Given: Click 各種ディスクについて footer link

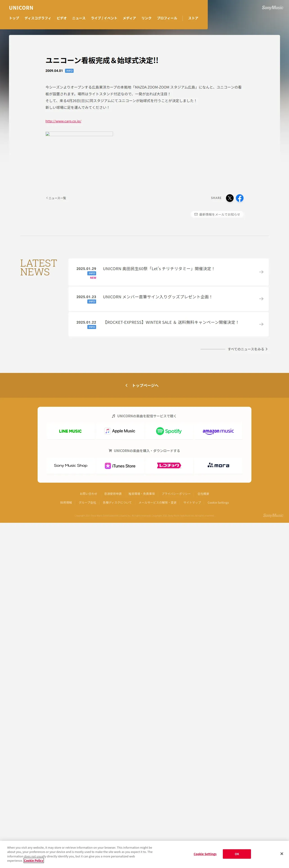Looking at the screenshot, I should click(117, 503).
